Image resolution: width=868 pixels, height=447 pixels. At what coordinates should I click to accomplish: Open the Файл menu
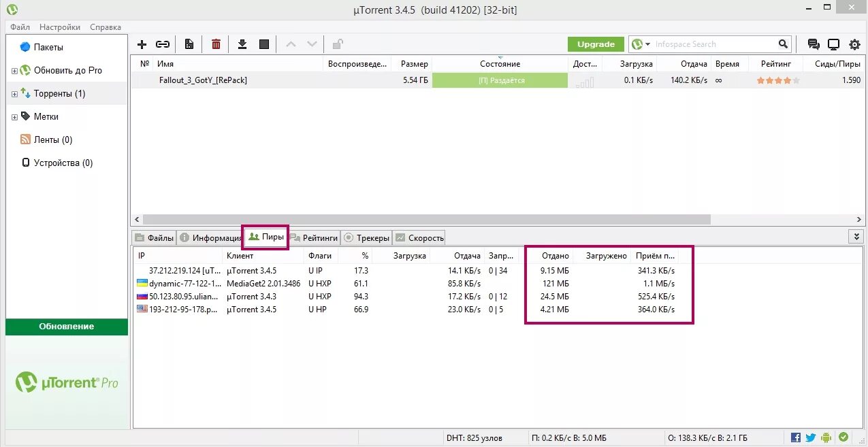(x=20, y=27)
